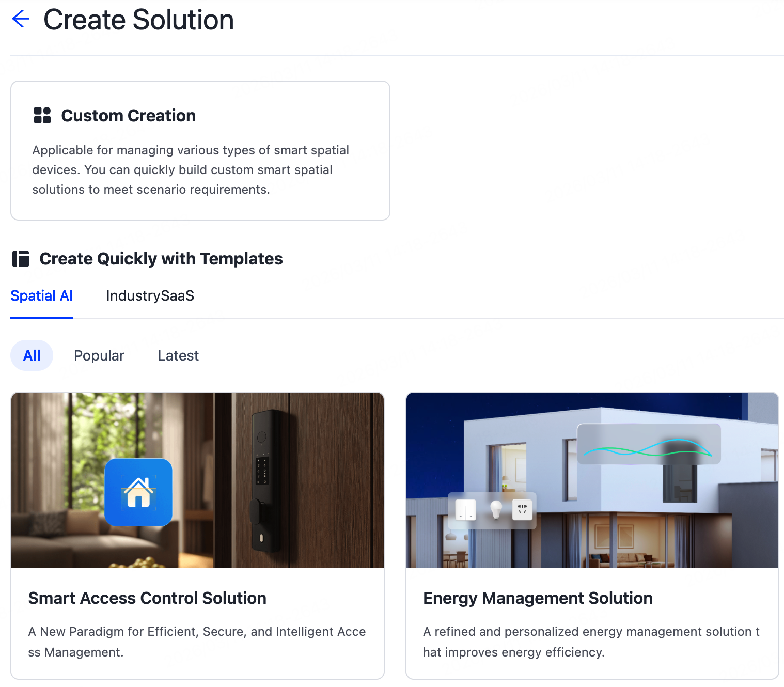Screen dimensions: 784x687
Task: Click the Create Quickly with Templates icon
Action: (21, 258)
